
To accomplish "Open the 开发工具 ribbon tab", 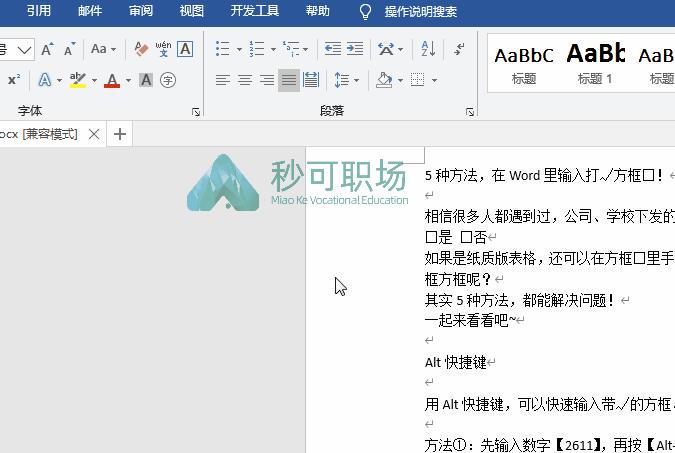I will coord(255,11).
